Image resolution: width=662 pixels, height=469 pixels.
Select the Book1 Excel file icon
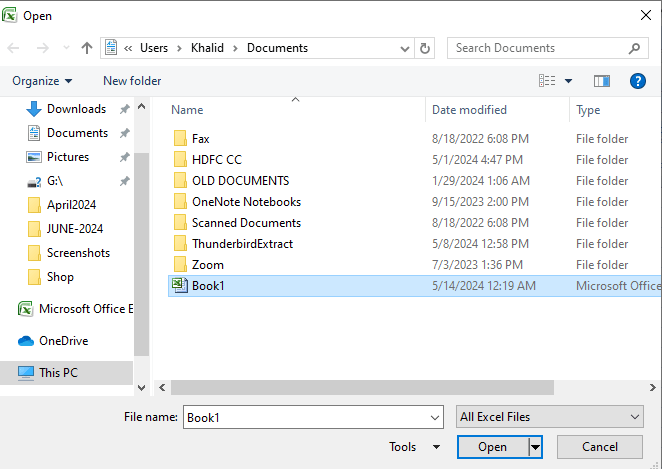pyautogui.click(x=180, y=286)
